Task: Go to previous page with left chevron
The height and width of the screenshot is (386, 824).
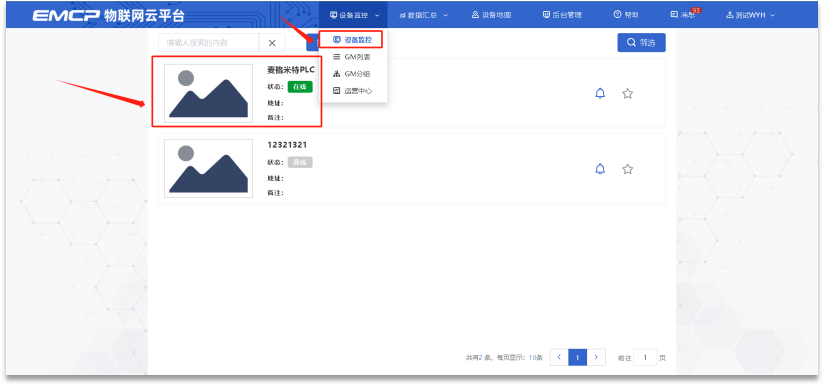Action: coord(559,357)
